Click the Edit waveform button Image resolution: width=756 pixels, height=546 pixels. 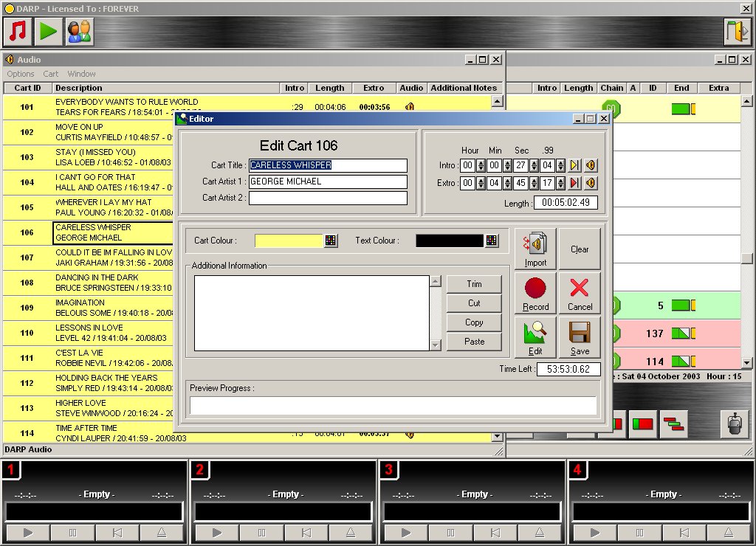point(535,337)
